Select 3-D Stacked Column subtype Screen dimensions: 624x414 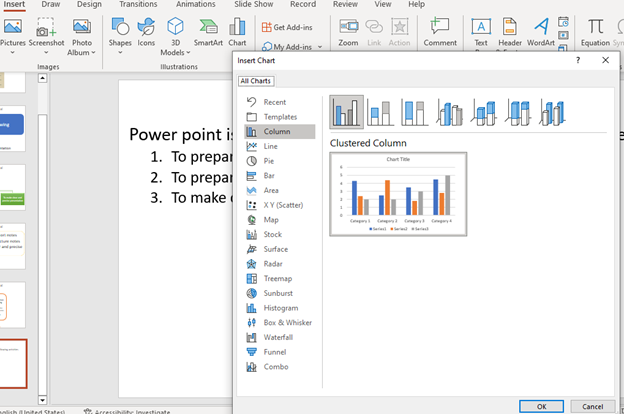[x=484, y=113]
